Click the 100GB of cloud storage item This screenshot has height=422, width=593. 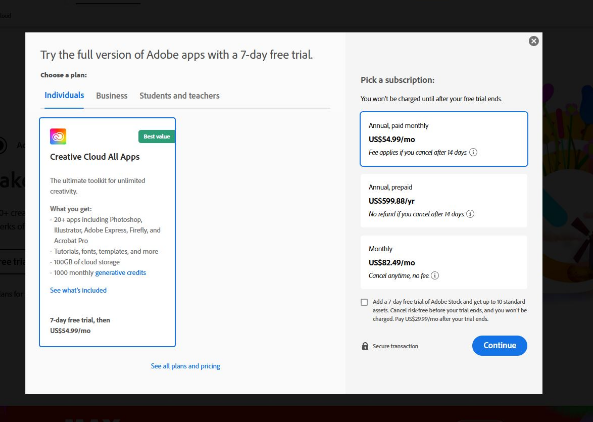click(87, 262)
